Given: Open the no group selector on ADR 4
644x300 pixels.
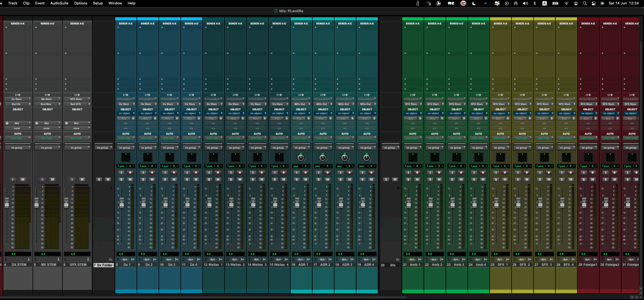Looking at the screenshot, I should click(367, 148).
